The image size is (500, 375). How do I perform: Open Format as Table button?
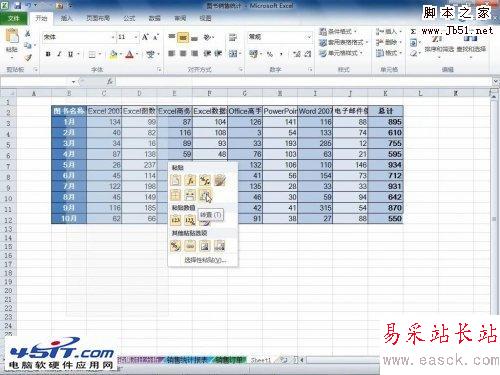[344, 42]
